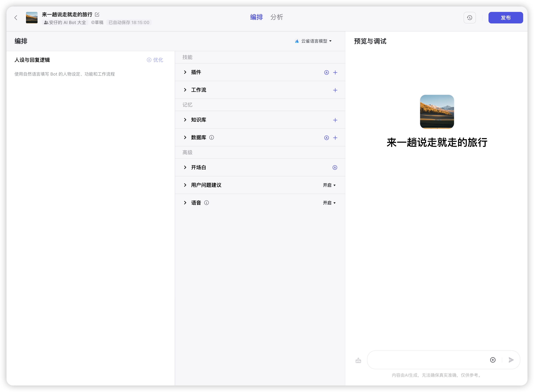Viewport: 534px width, 392px height.
Task: Add attachment with the circled plus icon
Action: 493,360
